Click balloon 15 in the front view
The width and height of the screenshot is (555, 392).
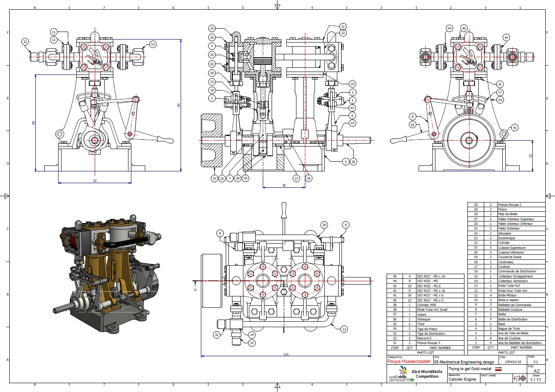153,44
